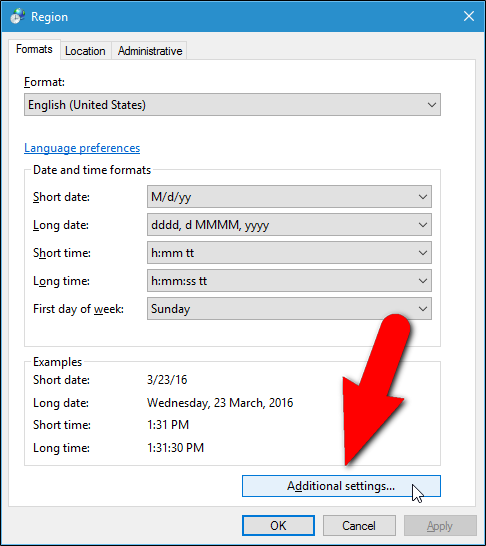Confirm with the OK button
The height and width of the screenshot is (546, 486).
pos(278,525)
